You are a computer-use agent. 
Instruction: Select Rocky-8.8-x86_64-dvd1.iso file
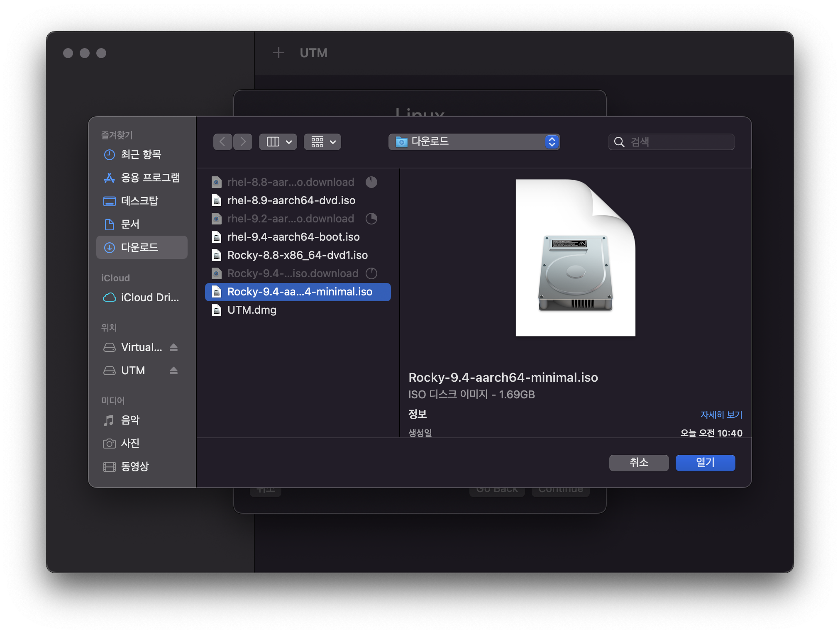point(297,255)
